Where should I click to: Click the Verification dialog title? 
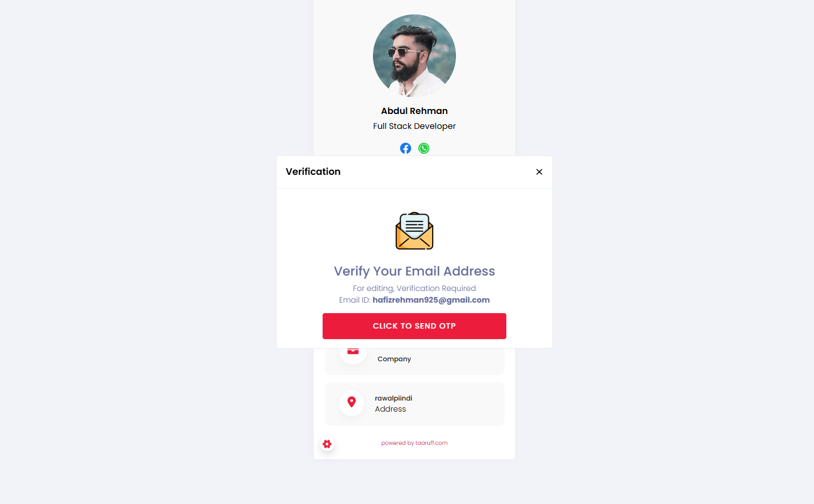point(313,172)
